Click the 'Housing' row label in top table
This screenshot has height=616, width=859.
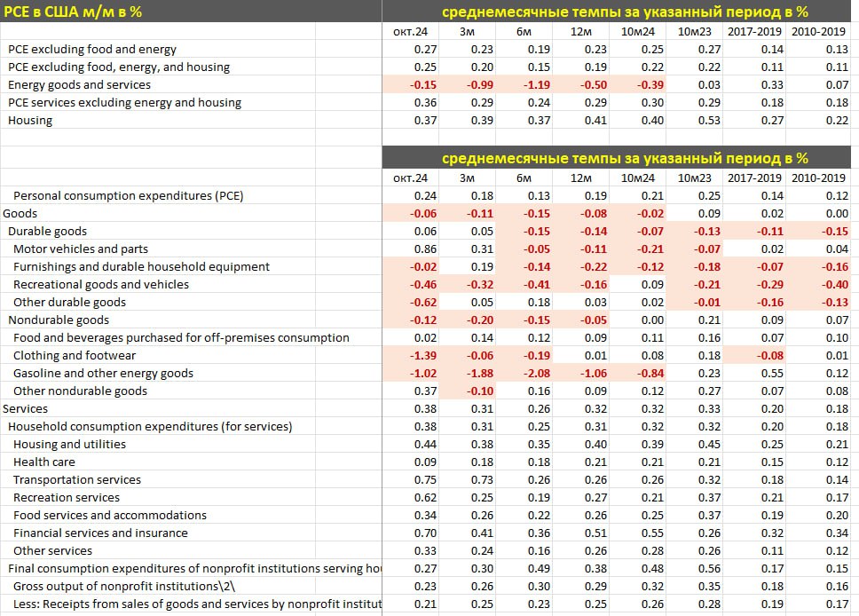(30, 121)
